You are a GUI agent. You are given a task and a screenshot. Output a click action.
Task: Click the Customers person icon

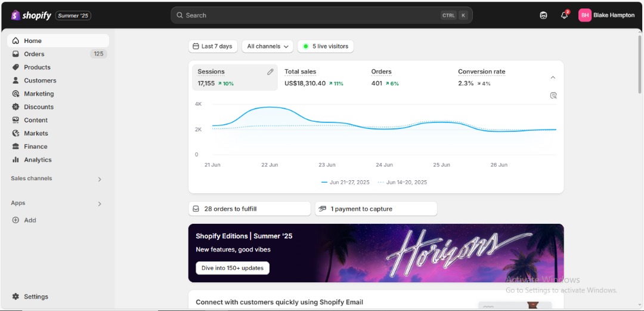tap(16, 80)
